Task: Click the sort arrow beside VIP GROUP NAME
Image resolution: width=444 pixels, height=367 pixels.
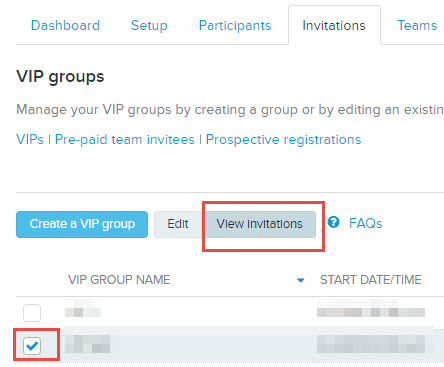Action: click(x=300, y=280)
